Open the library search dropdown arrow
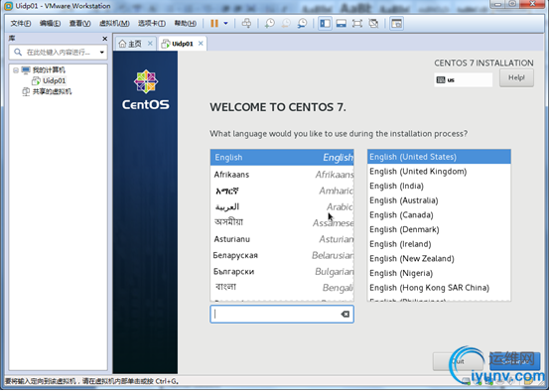The image size is (551, 392). 102,53
